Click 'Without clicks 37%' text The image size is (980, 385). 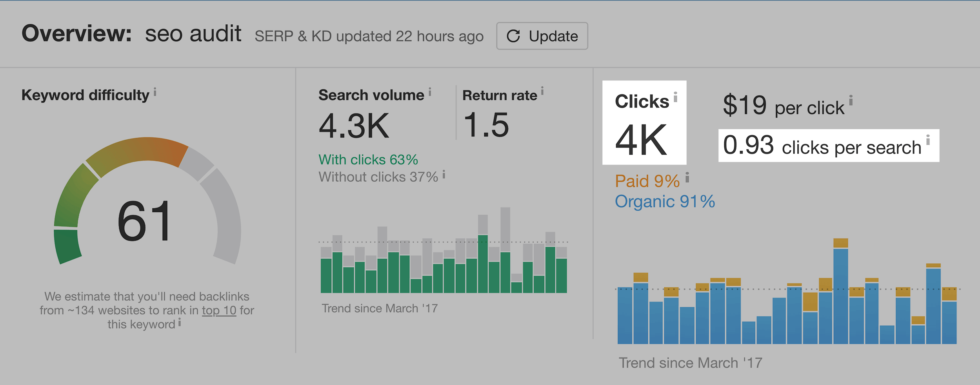pos(378,177)
